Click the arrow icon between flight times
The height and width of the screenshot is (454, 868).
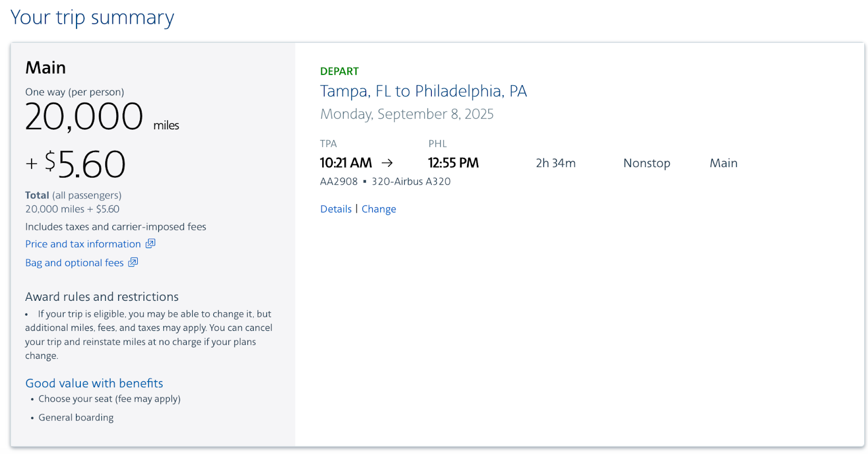387,163
